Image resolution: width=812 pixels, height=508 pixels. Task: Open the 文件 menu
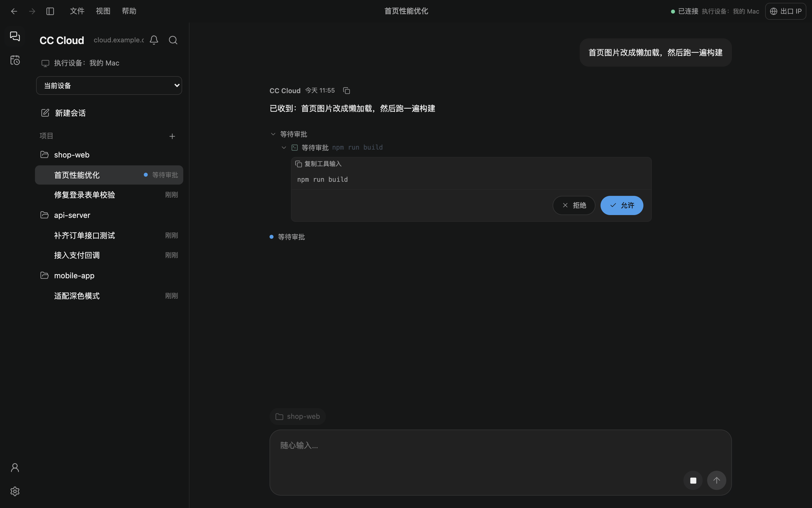[x=77, y=11]
